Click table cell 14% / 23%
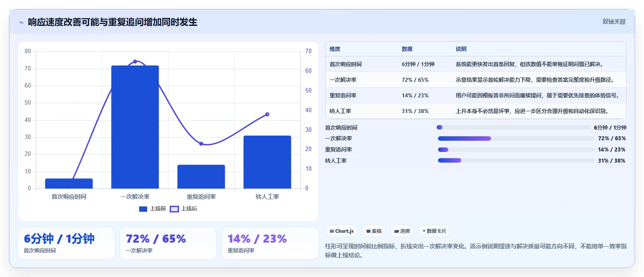 click(415, 96)
